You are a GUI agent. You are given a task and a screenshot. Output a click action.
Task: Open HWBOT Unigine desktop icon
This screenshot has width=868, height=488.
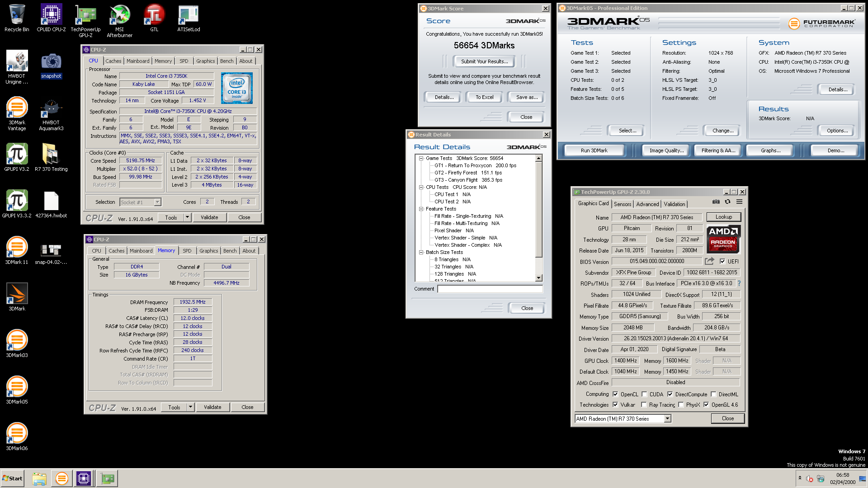click(x=17, y=67)
